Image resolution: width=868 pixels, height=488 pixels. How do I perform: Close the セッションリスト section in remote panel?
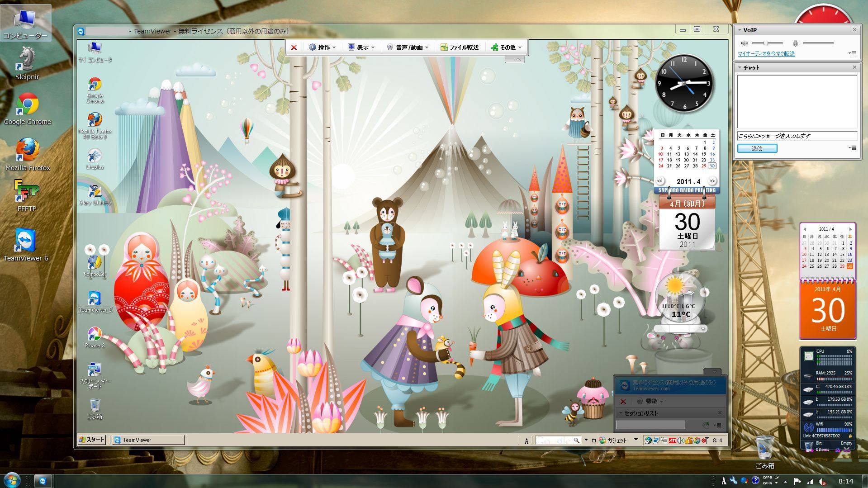720,413
